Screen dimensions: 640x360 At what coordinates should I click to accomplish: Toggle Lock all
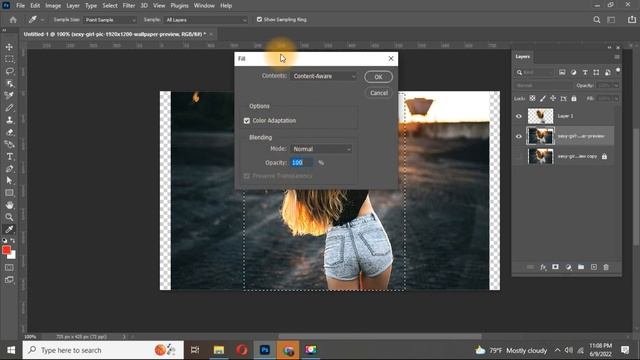point(574,98)
